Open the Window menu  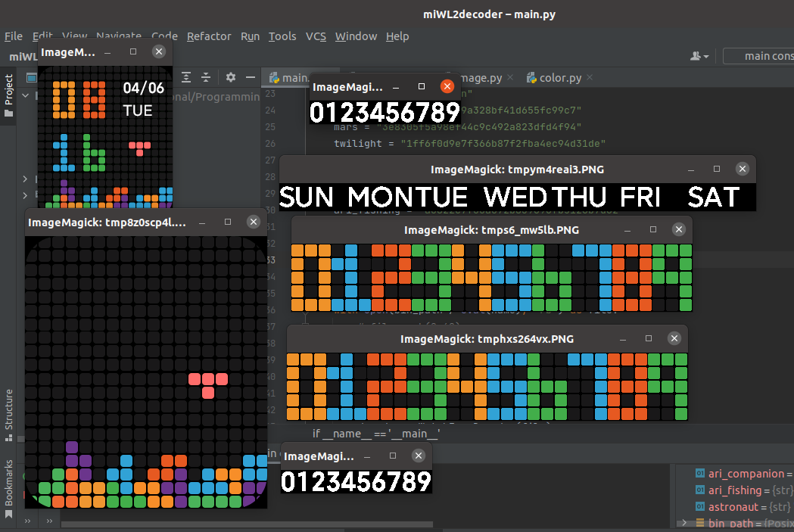coord(356,36)
